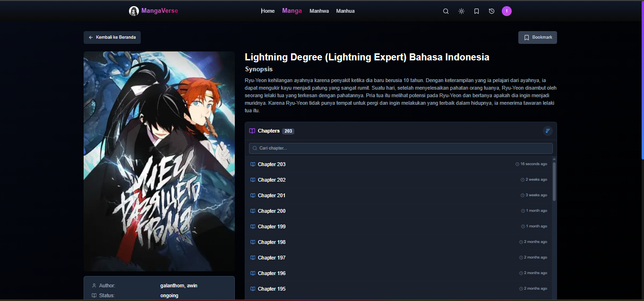Click the MangaVerse brand name link
Image resolution: width=644 pixels, height=301 pixels.
pyautogui.click(x=160, y=11)
